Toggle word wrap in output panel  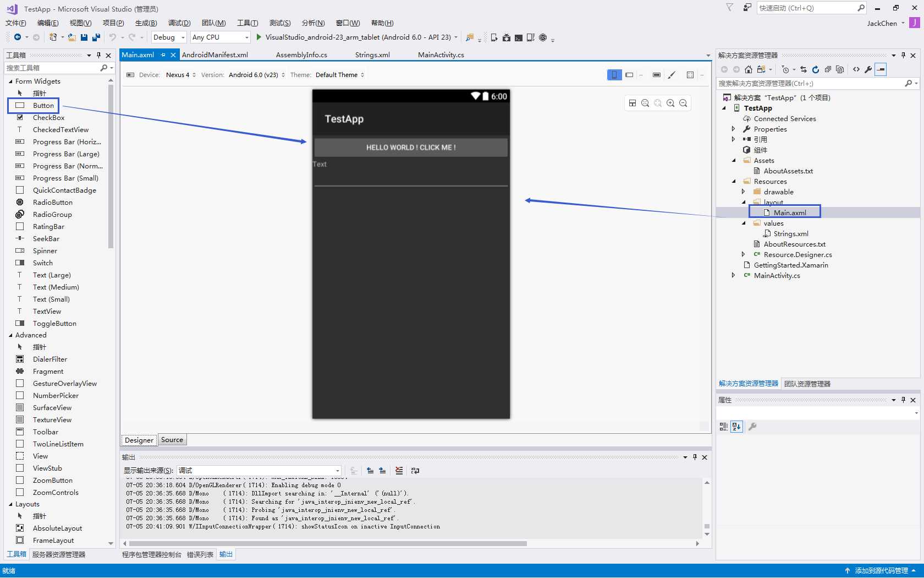(x=415, y=471)
